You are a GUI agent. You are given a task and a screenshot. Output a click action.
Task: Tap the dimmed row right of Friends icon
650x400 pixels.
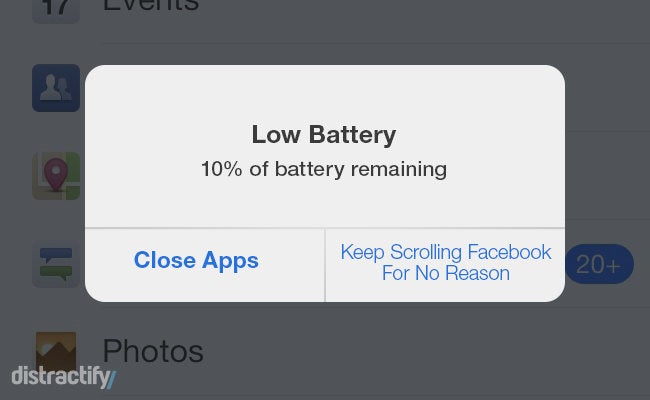[607, 88]
